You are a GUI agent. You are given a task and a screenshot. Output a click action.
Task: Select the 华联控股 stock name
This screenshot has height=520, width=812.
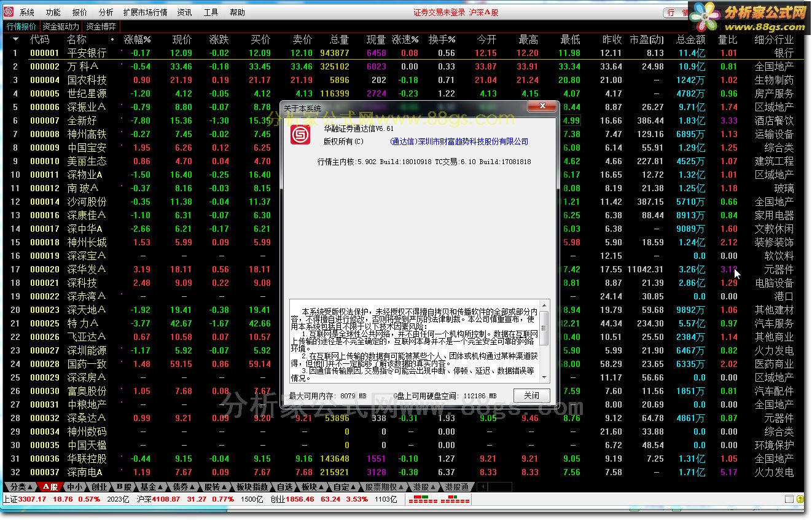(87, 459)
